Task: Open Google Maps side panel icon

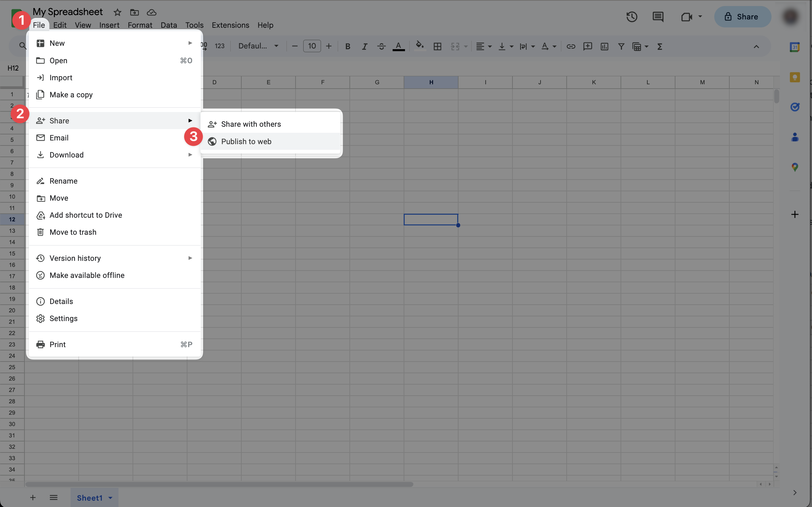Action: [795, 167]
